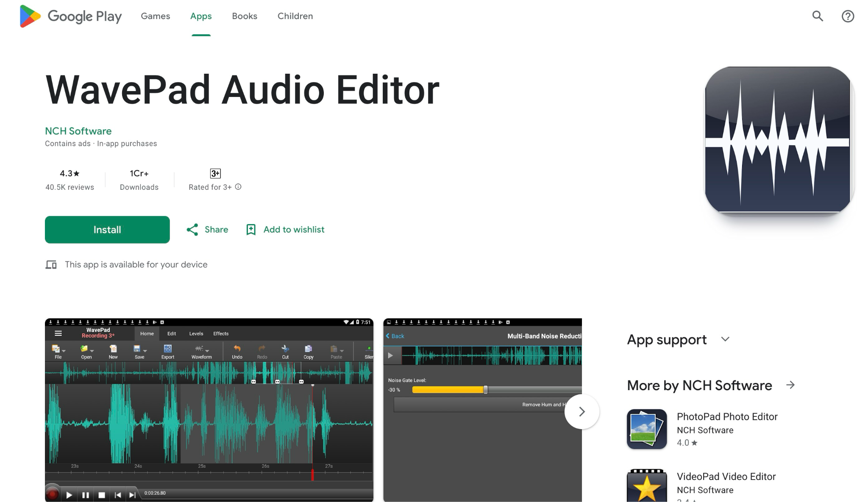Click the device availability icon

click(51, 265)
